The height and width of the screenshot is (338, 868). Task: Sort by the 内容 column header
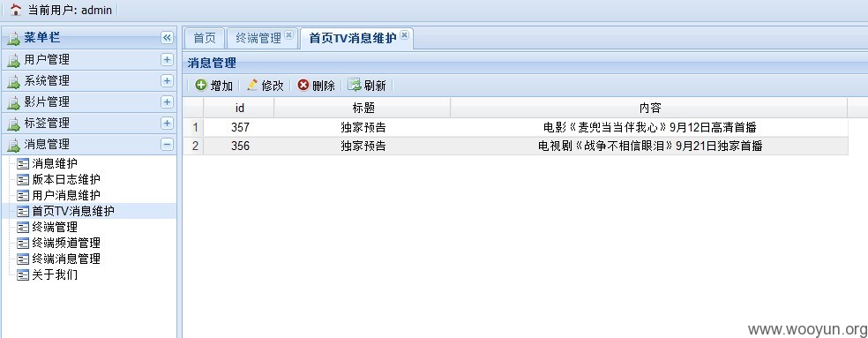click(649, 108)
